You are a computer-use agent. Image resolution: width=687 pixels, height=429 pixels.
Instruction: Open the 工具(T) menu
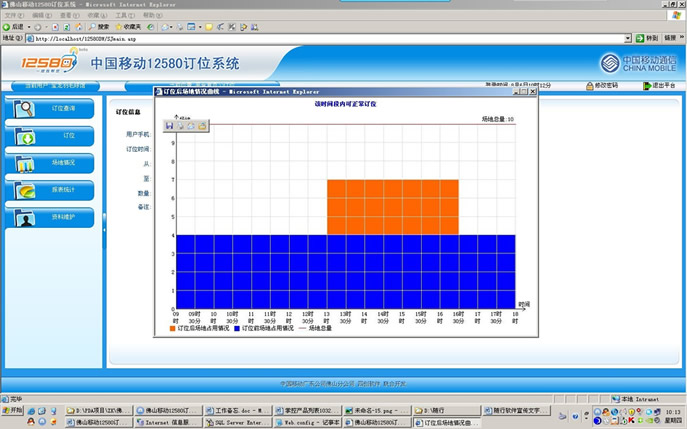(125, 15)
